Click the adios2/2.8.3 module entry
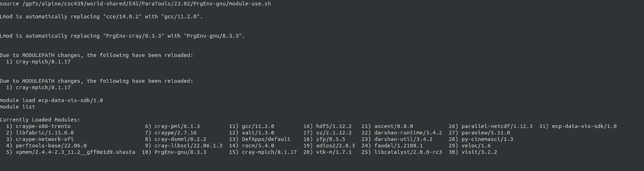This screenshot has width=644, height=171. (335, 146)
